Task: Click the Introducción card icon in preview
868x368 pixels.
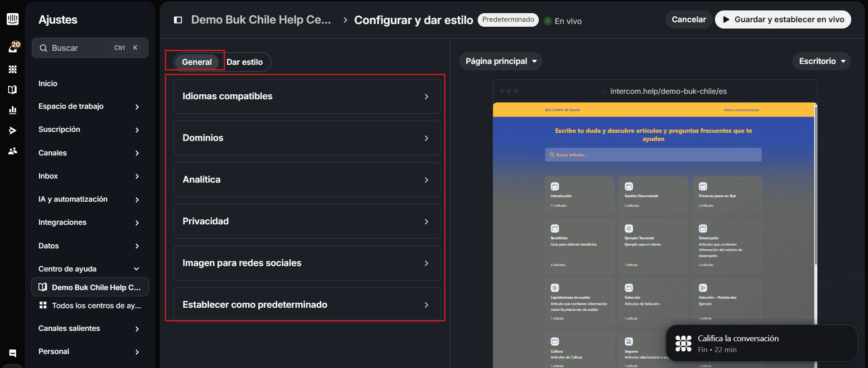Action: 555,186
